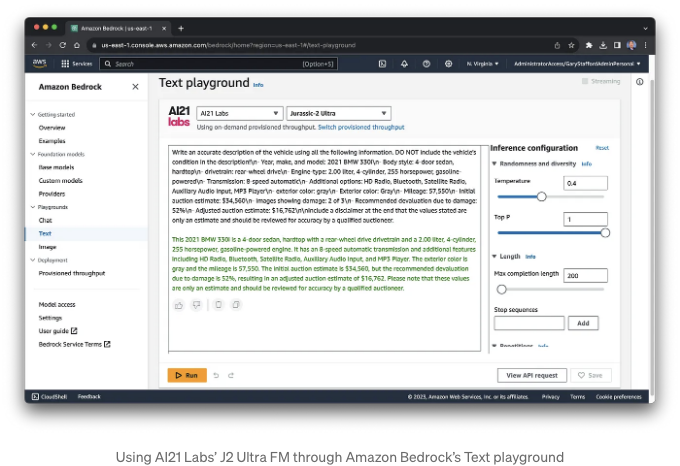Click the second copy icon below the response

coord(236,305)
